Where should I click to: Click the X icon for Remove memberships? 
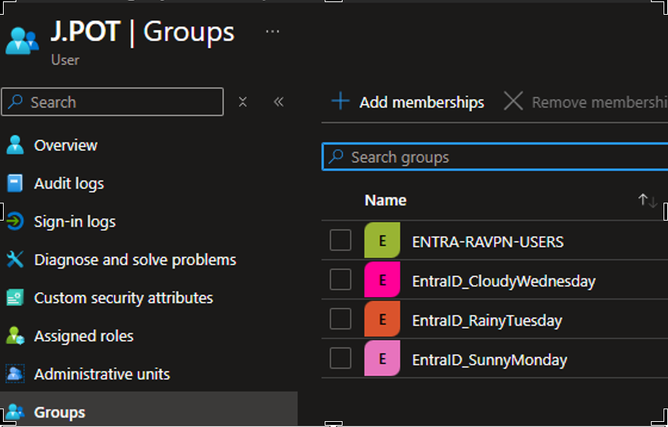(x=513, y=101)
